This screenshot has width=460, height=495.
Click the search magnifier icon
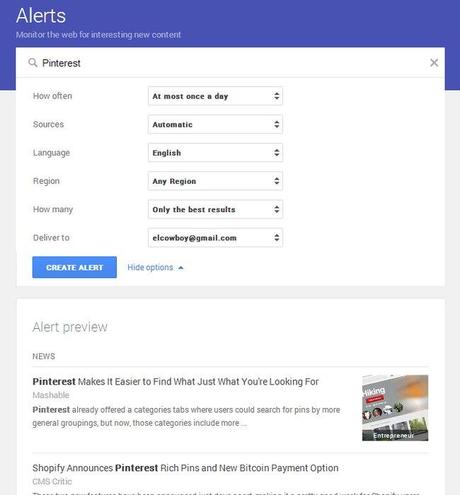(x=33, y=62)
